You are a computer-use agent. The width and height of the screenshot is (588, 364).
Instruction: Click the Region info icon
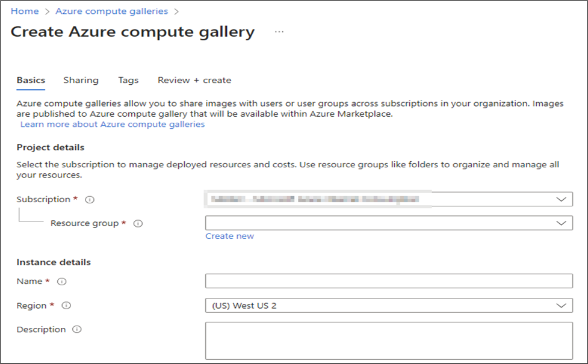66,306
